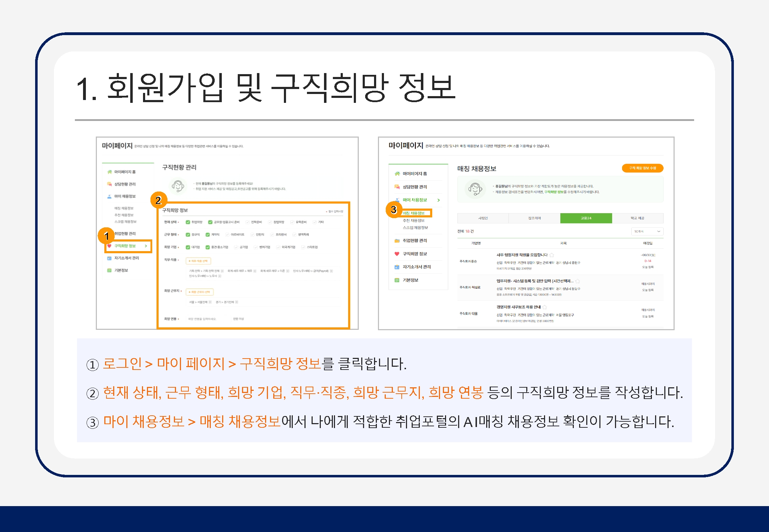The image size is (769, 532).
Task: Click the folder icon for 취업현황 관리 in the right panel
Action: tap(397, 240)
